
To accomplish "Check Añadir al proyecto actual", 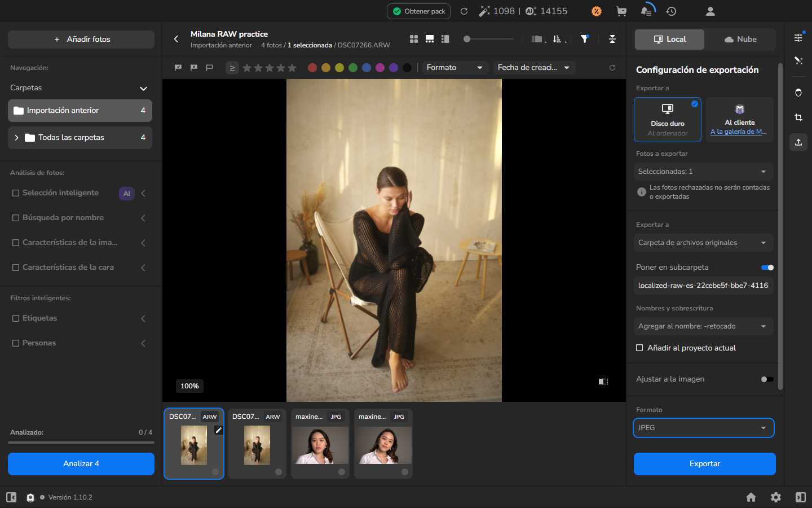I will point(639,348).
